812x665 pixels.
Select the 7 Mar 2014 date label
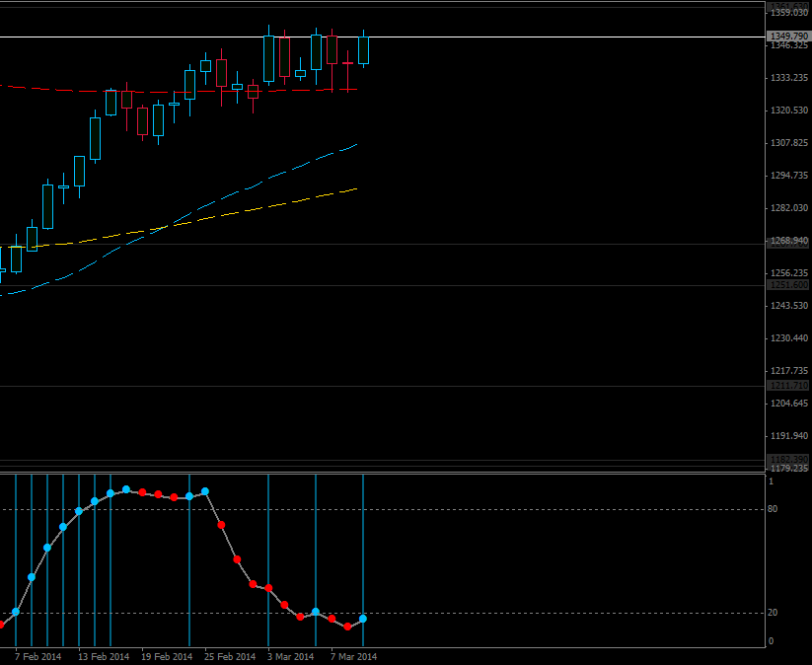tap(353, 657)
